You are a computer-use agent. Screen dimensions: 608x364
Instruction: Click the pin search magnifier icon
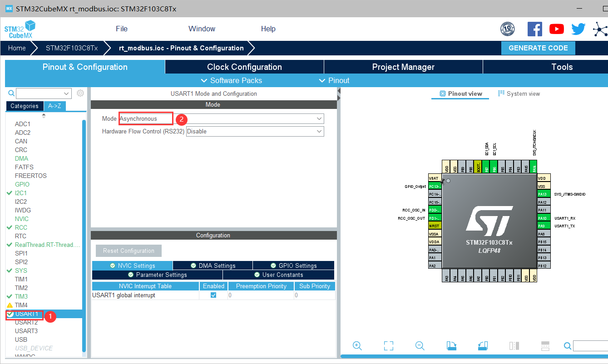(x=568, y=346)
